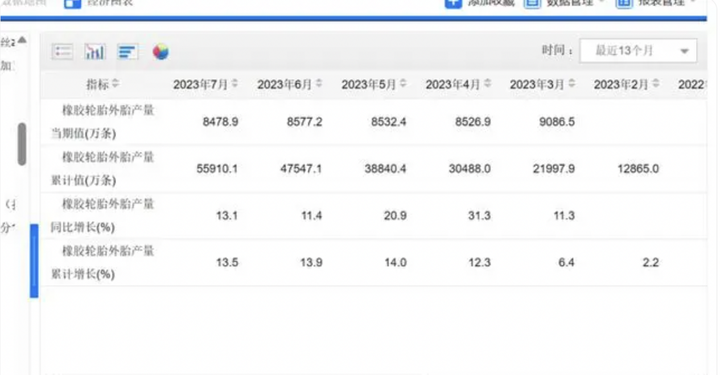The image size is (720, 375).
Task: Sort the 2023年5月 column
Action: pyautogui.click(x=403, y=84)
